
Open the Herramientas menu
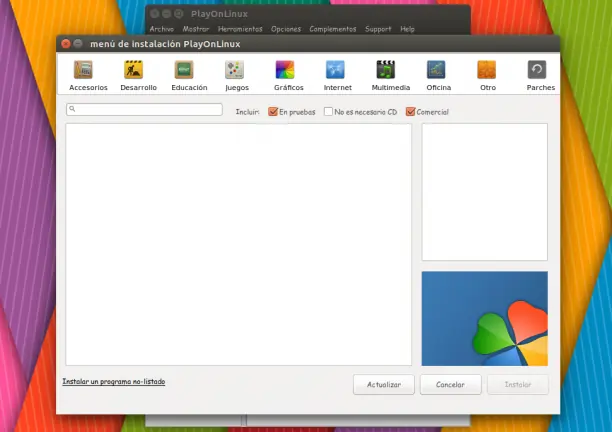tap(240, 29)
